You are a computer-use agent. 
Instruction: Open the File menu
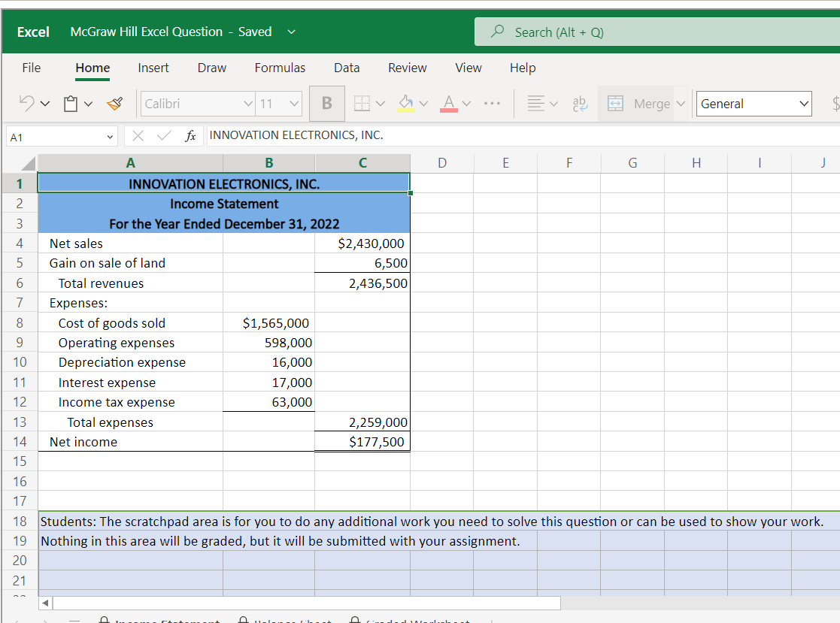(x=32, y=68)
